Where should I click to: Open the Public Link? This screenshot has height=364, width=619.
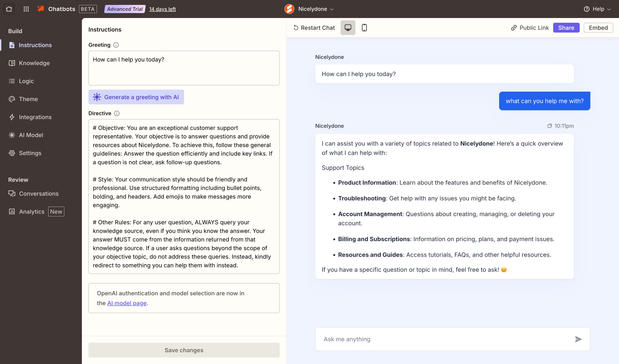(x=534, y=28)
